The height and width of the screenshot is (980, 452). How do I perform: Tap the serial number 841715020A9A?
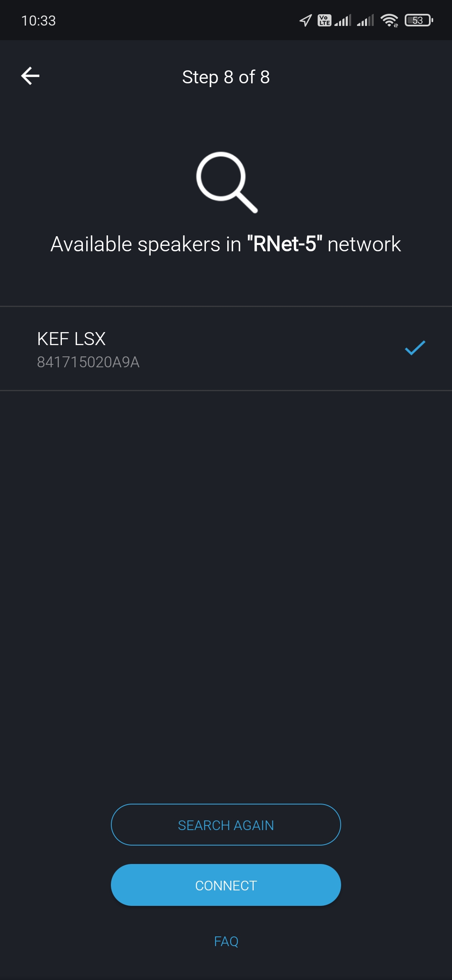(x=88, y=362)
